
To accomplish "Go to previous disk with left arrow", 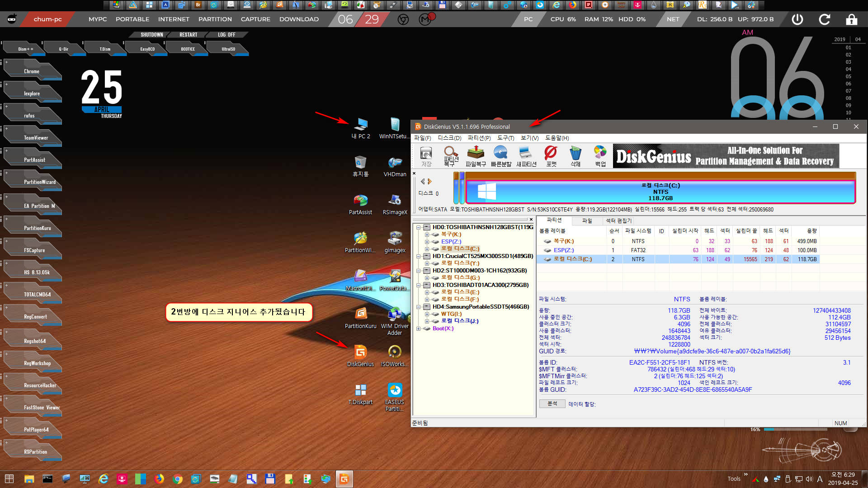I will point(423,181).
